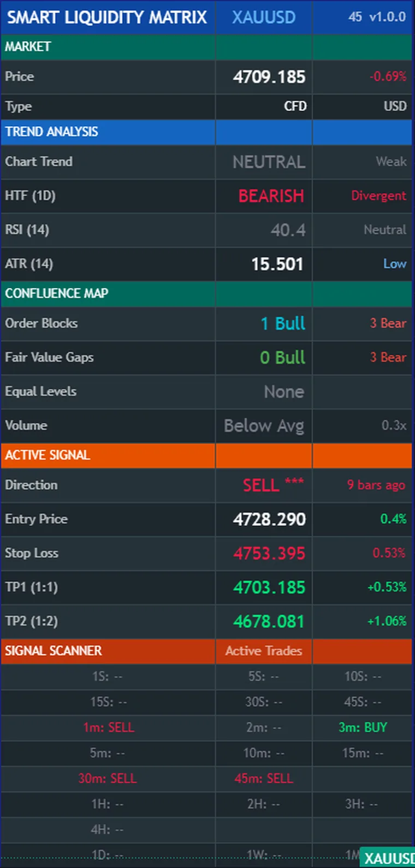
Task: Click the 0.4% entry price percentage
Action: pyautogui.click(x=393, y=519)
